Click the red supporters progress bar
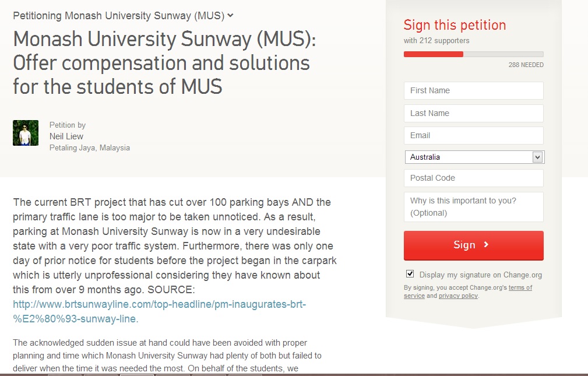588x376 pixels. (434, 54)
